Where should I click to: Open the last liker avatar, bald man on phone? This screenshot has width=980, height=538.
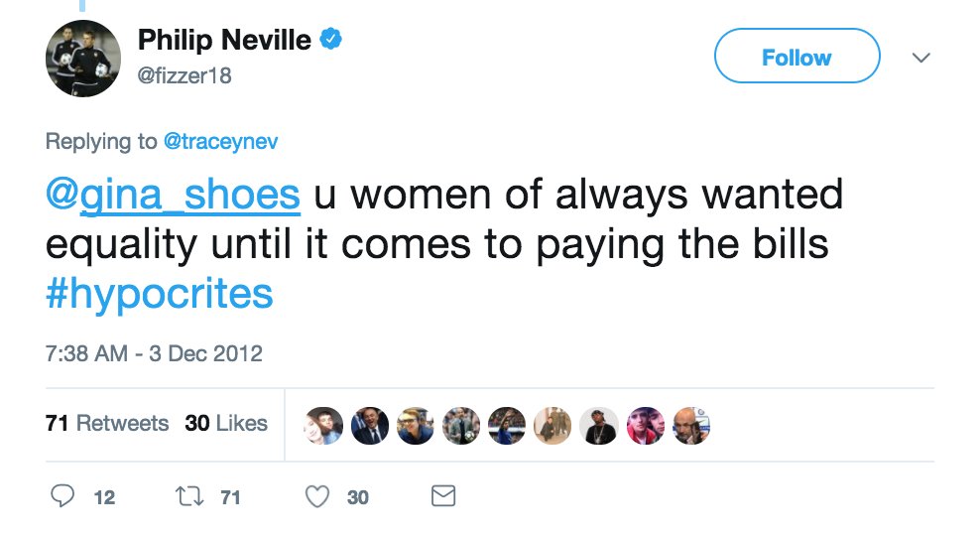pos(691,425)
